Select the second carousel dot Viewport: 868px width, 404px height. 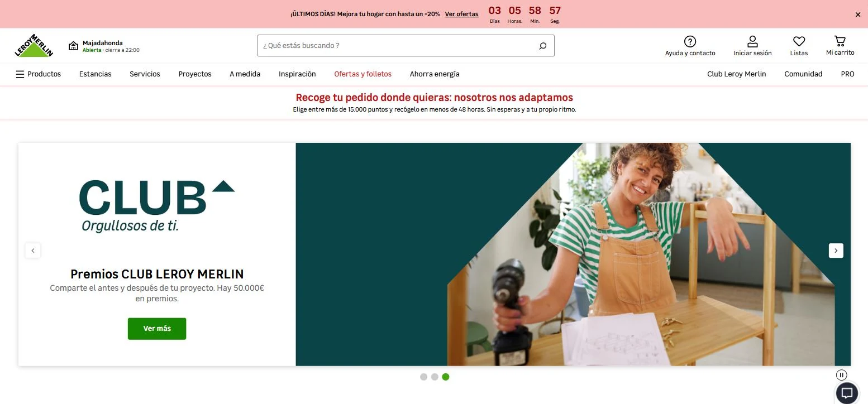[435, 377]
